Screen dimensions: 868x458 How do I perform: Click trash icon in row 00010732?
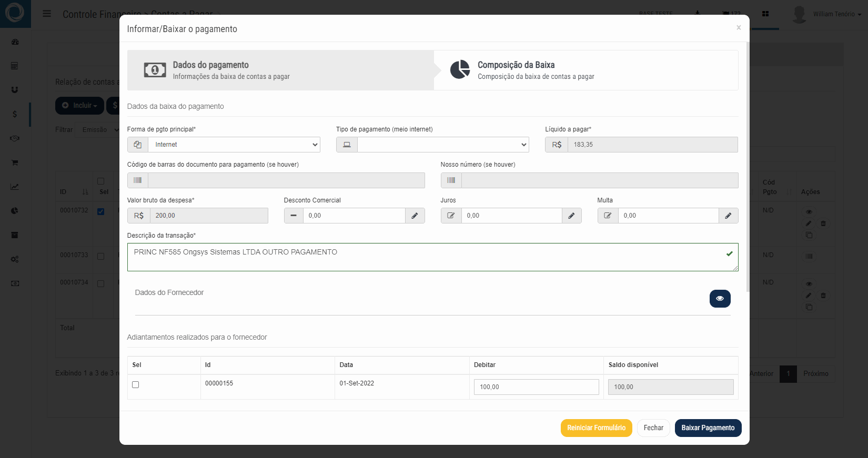click(823, 223)
